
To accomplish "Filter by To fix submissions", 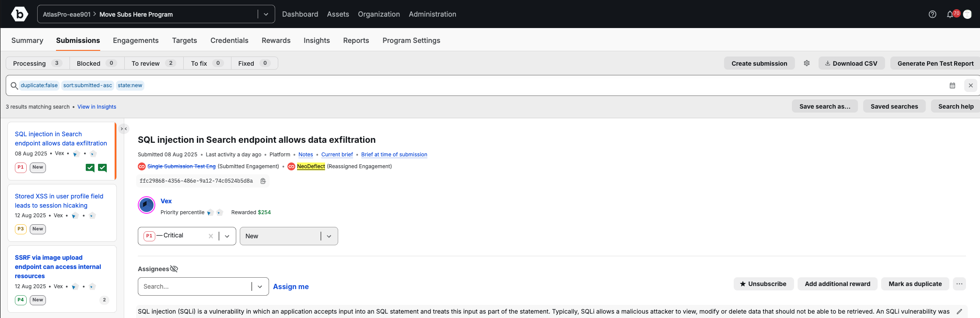I will (x=207, y=63).
